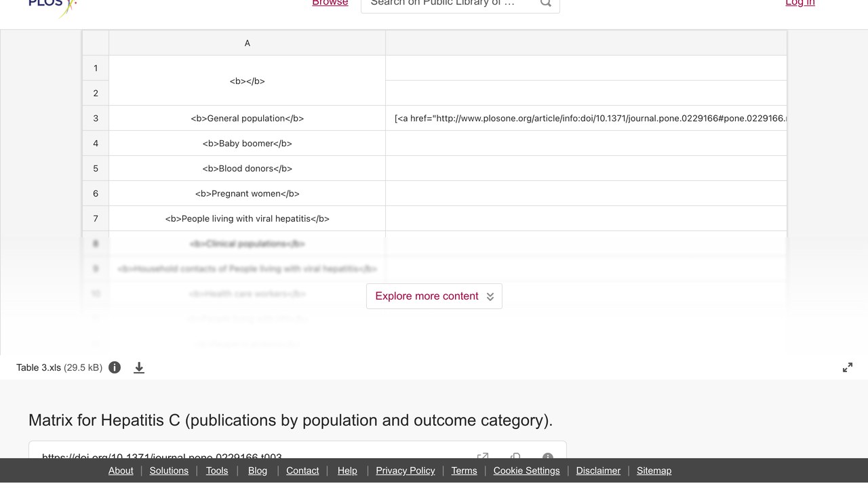Select the Blood donors cell

(247, 168)
